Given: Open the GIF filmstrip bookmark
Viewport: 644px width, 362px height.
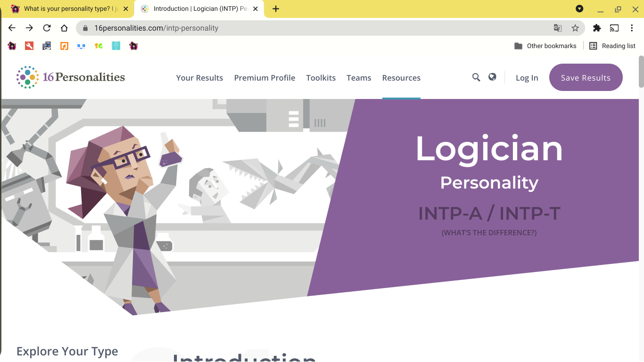Looking at the screenshot, I should (47, 46).
